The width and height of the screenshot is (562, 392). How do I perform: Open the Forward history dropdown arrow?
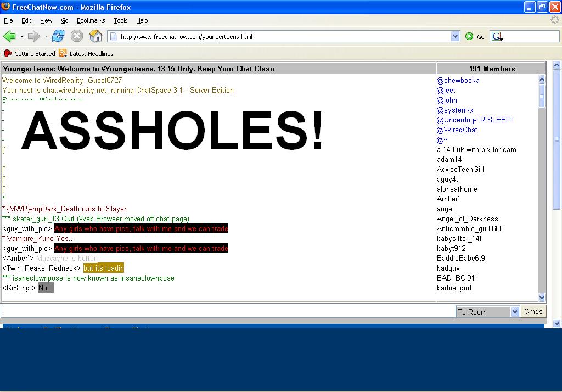pos(46,37)
